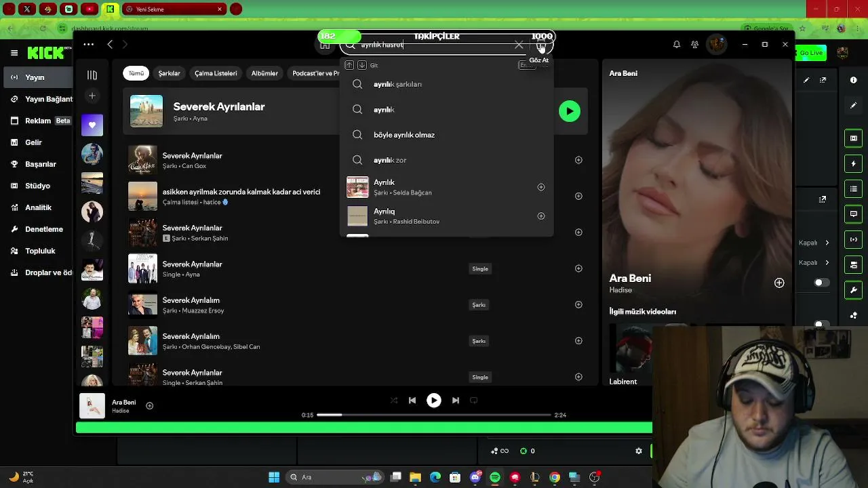Select the Tümü filter tab
Image resolution: width=868 pixels, height=488 pixels.
(136, 73)
